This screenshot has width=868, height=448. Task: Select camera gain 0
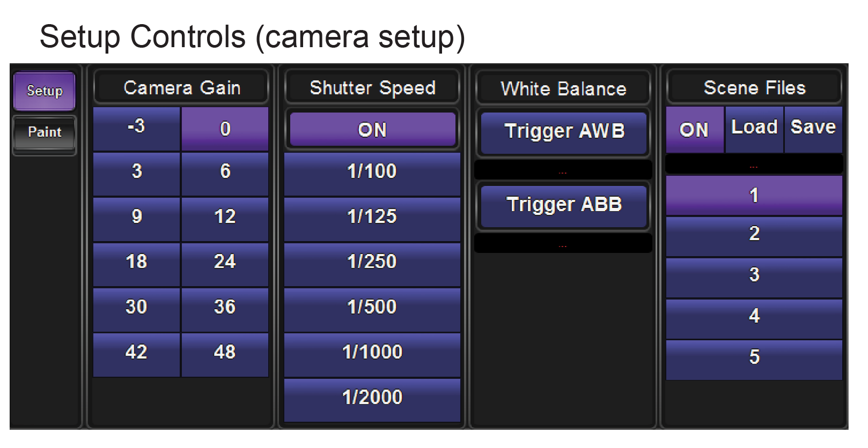coord(225,129)
